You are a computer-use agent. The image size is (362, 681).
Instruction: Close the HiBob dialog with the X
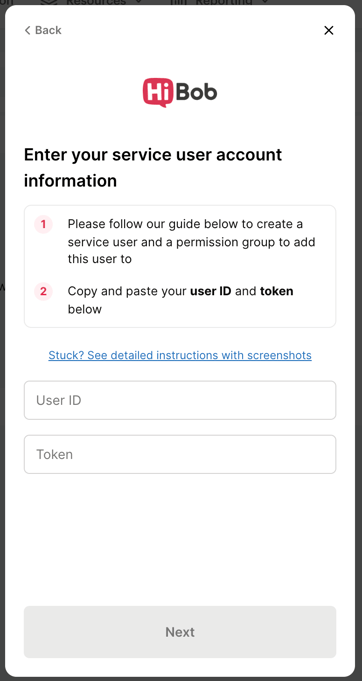329,30
